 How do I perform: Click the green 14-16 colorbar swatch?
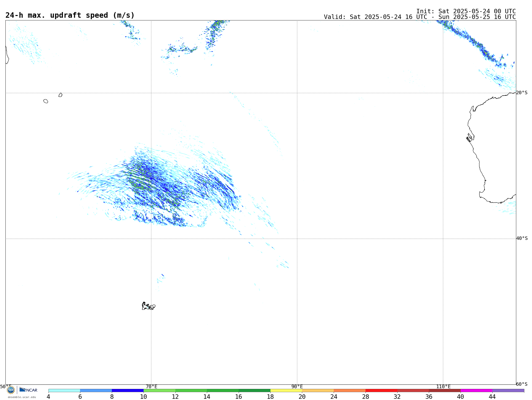pos(223,390)
